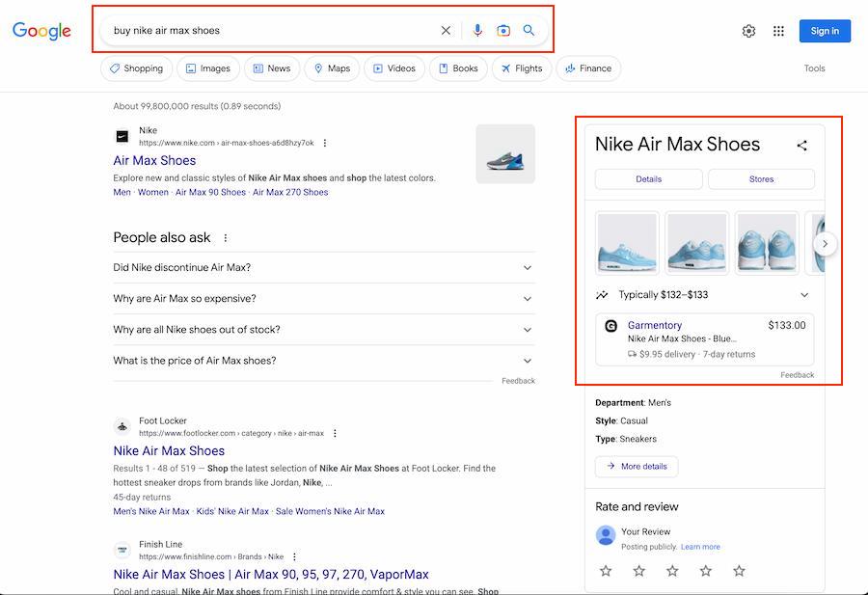
Task: Open Sale Women's Nike Air Max sitelink
Action: click(330, 511)
